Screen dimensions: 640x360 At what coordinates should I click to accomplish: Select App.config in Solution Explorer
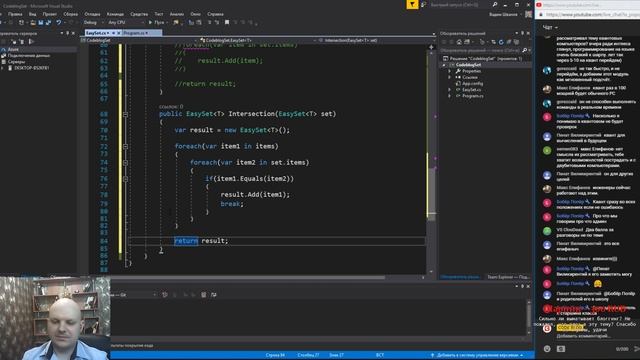(x=473, y=83)
